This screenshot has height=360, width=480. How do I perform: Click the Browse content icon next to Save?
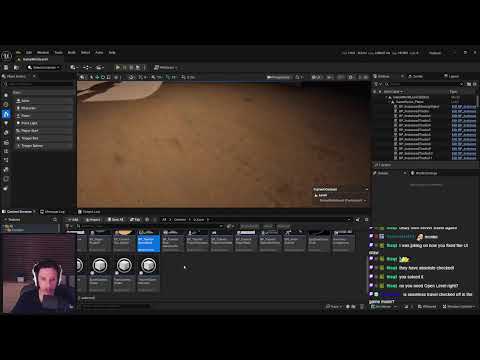[16, 67]
